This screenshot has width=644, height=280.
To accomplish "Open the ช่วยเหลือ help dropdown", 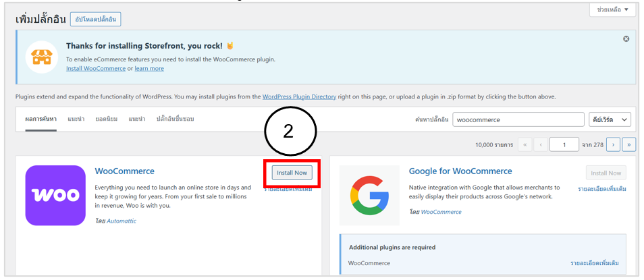I will (x=612, y=9).
